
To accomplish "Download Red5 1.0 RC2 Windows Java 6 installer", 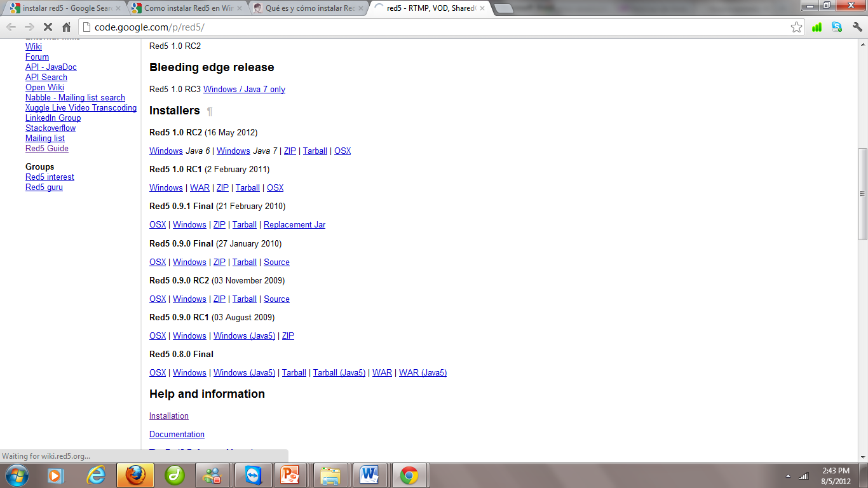I will coord(166,151).
